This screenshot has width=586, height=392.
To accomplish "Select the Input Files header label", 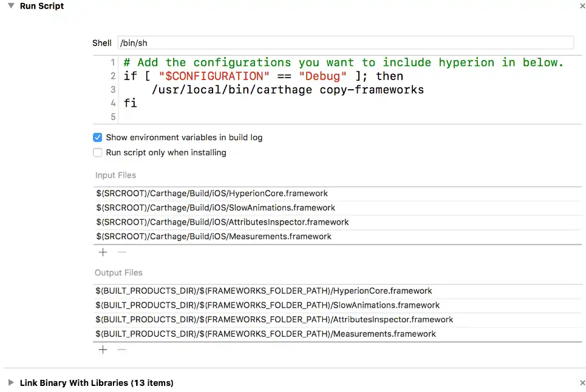I will click(x=115, y=175).
